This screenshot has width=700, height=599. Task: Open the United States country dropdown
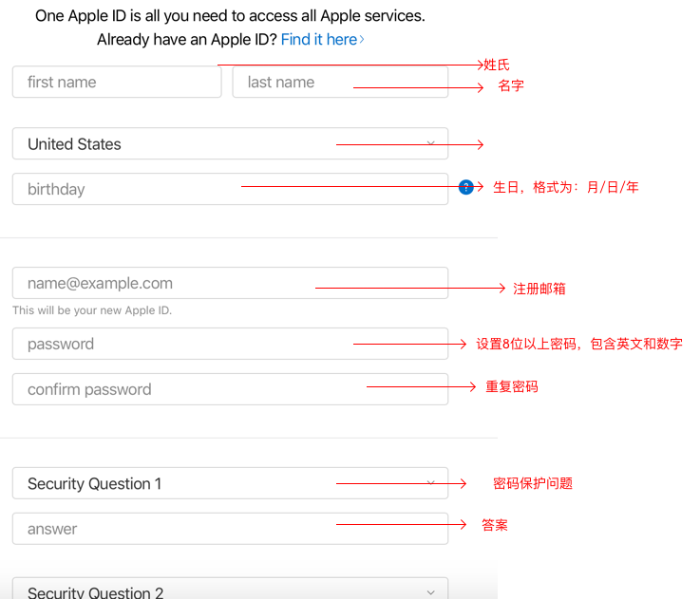pyautogui.click(x=190, y=144)
